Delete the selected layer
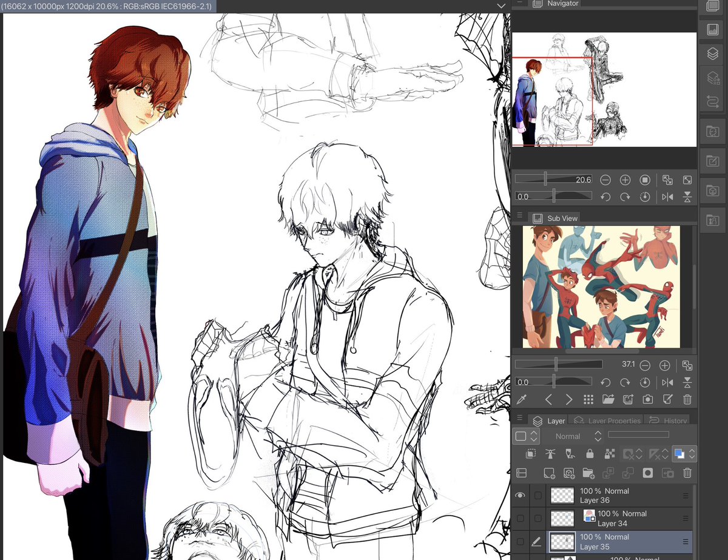The width and height of the screenshot is (728, 560). click(x=687, y=473)
